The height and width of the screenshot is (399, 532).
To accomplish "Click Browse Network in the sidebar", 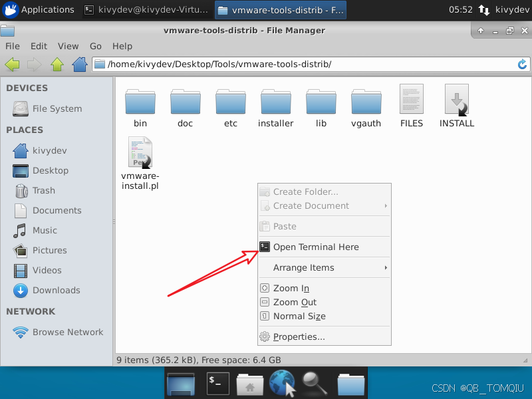I will coord(58,332).
